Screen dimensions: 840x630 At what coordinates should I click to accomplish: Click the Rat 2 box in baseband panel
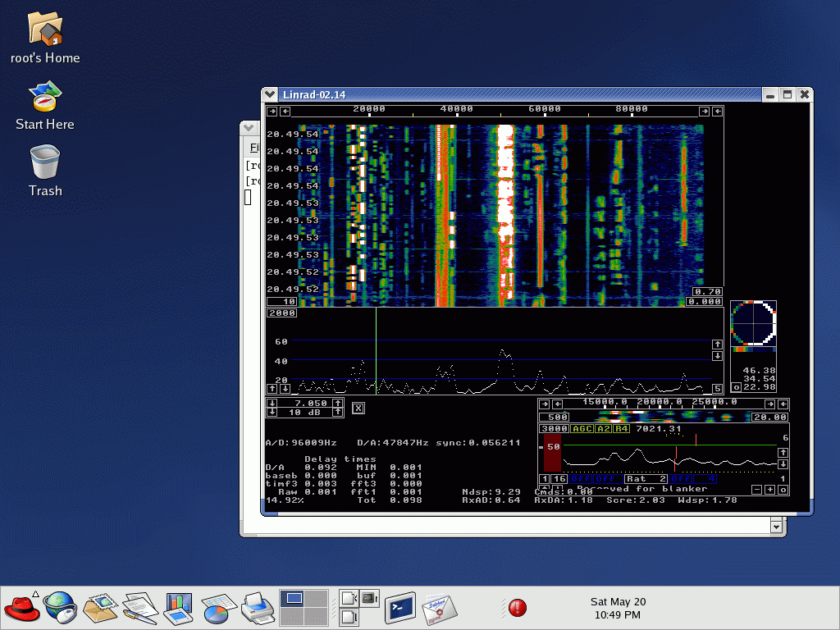pyautogui.click(x=646, y=479)
